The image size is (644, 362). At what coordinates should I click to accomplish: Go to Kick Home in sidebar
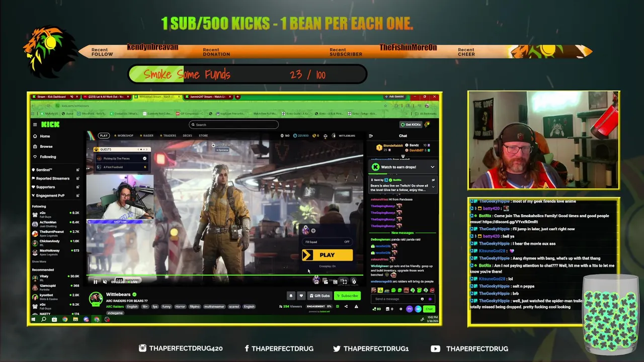click(41, 136)
